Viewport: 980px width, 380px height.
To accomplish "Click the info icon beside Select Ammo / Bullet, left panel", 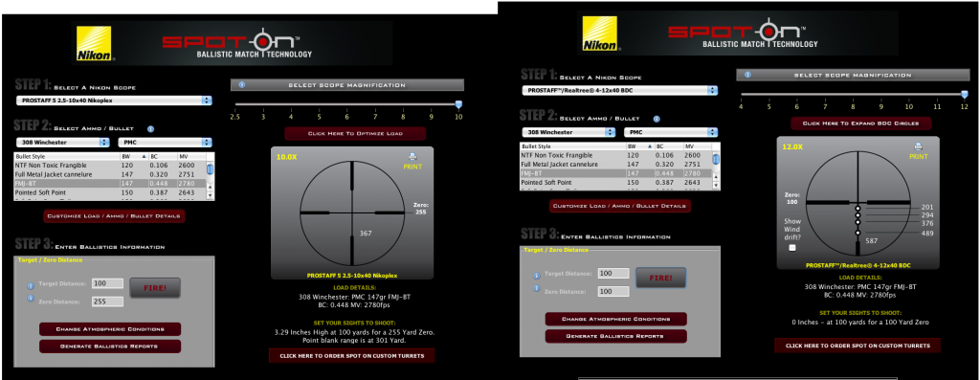I will (150, 129).
